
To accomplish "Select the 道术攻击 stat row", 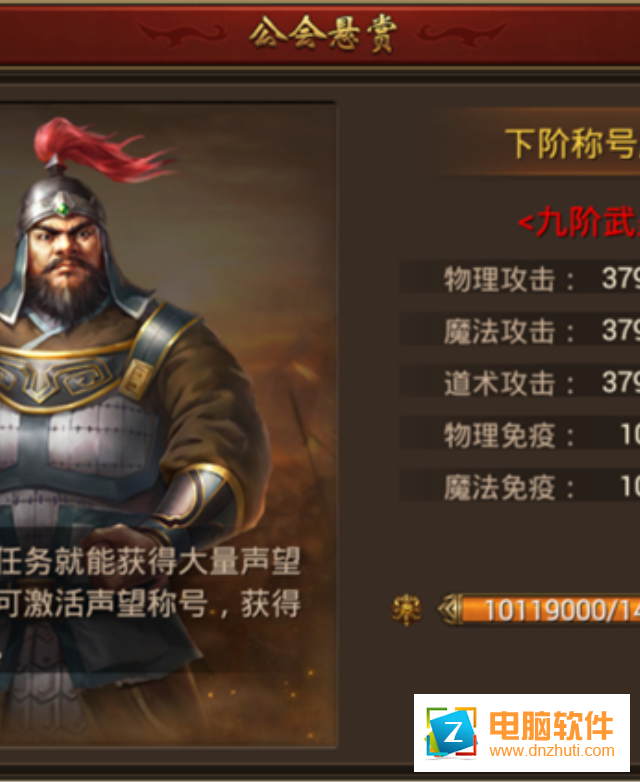I will coord(519,382).
